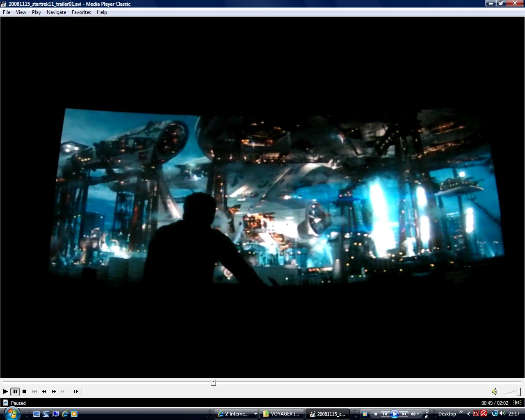Click the Pause button
This screenshot has width=525, height=420.
(15, 392)
